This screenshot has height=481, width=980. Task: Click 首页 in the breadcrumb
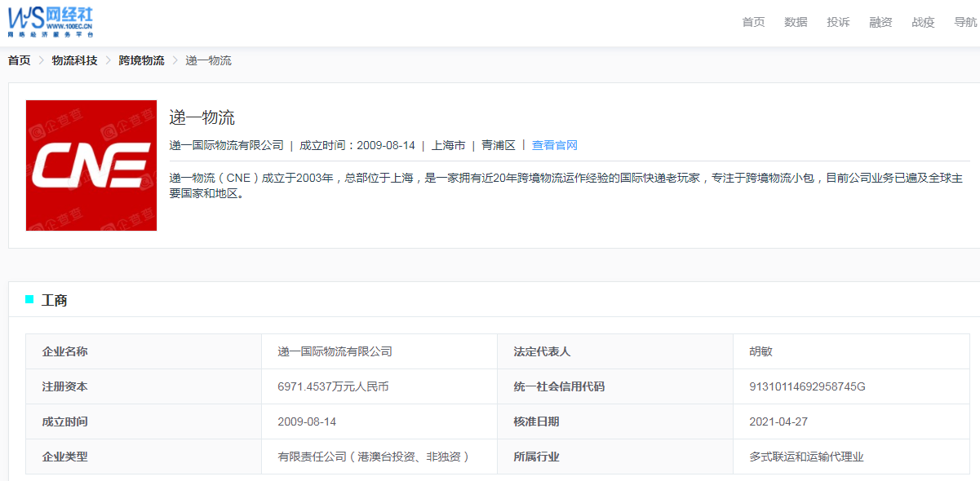[x=20, y=60]
